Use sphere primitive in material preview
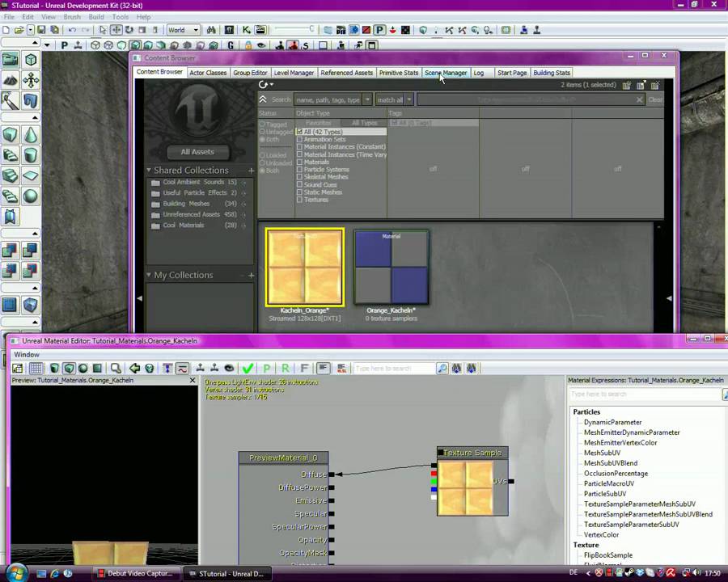The image size is (728, 582). click(x=83, y=369)
